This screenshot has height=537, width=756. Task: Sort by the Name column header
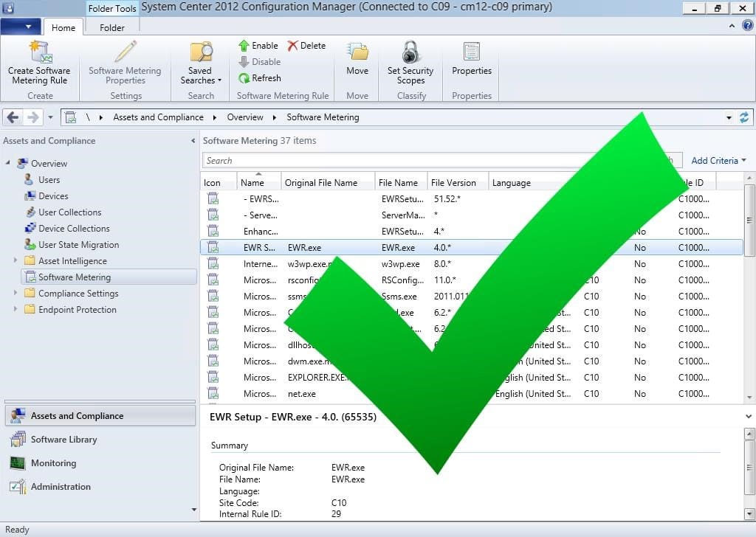258,182
